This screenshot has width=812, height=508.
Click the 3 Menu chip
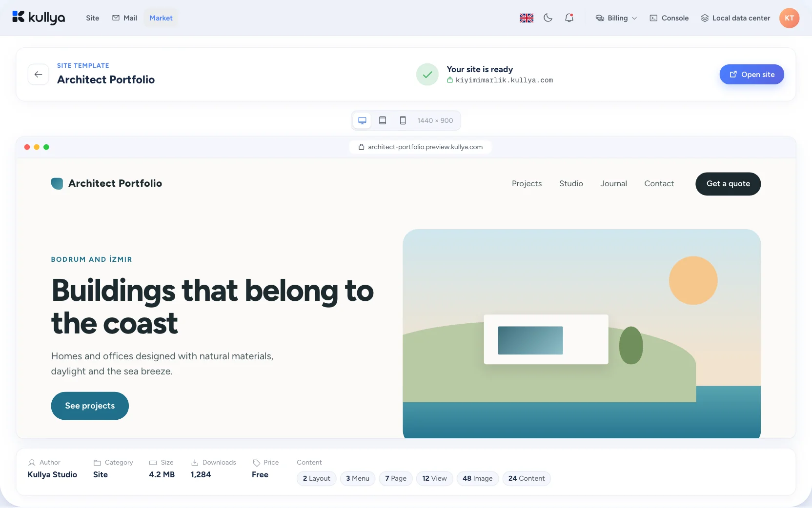(x=358, y=479)
